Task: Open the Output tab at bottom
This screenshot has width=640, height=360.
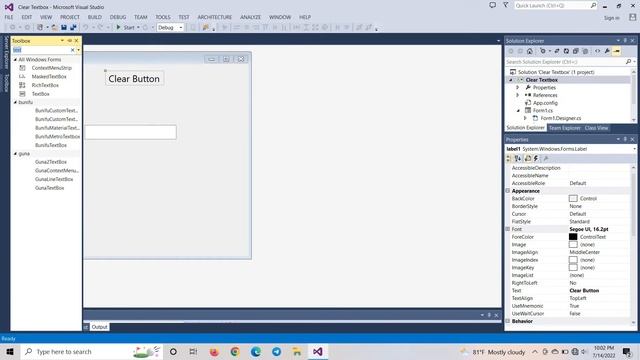Action: (x=99, y=327)
